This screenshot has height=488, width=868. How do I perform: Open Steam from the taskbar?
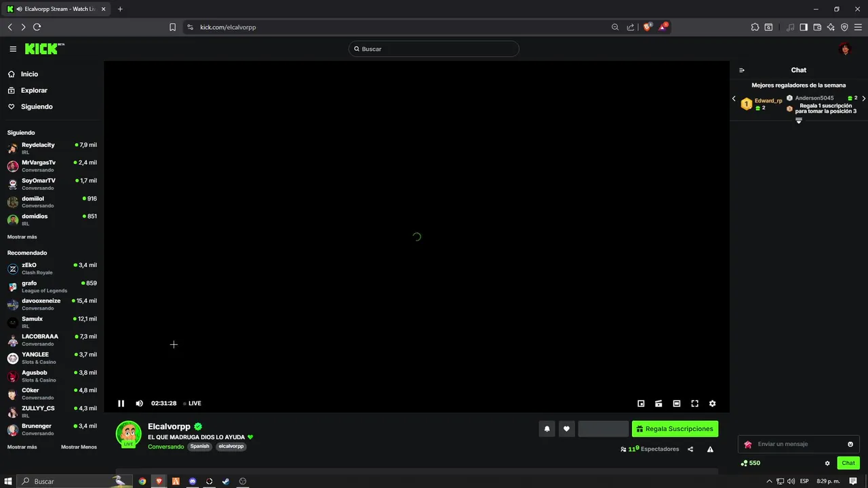coord(226,481)
